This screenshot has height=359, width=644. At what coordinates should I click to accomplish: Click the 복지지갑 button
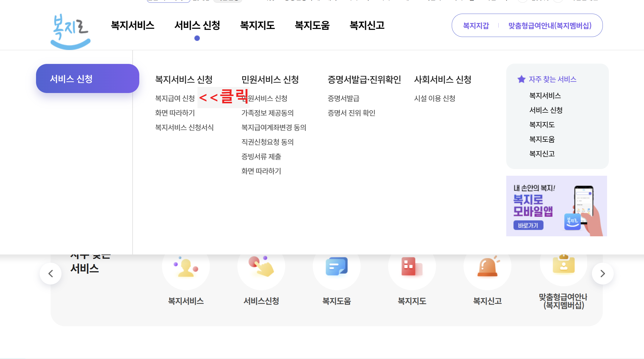(x=476, y=26)
